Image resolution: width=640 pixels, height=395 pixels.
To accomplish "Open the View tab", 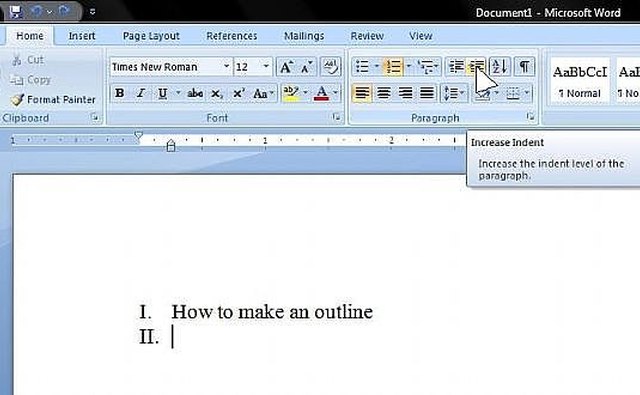I will 420,36.
